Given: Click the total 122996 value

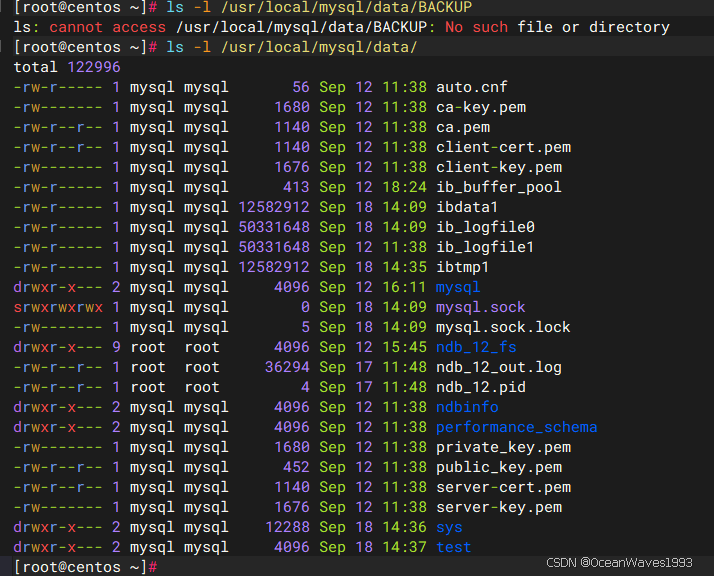Looking at the screenshot, I should pos(94,67).
